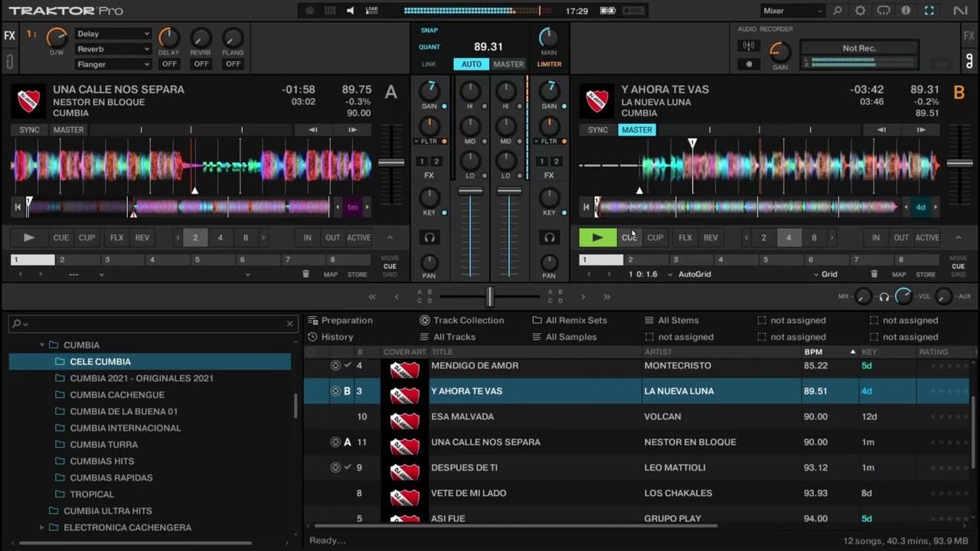Enable SYNC on Deck A

pos(29,130)
